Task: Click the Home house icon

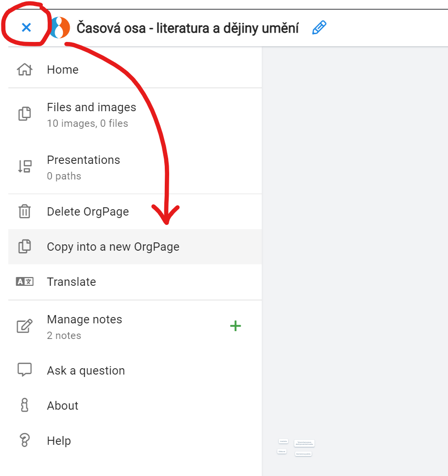Action: (x=24, y=70)
